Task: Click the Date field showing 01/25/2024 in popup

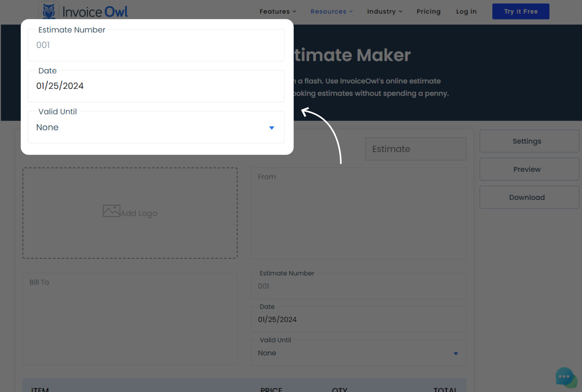Action: (x=155, y=86)
